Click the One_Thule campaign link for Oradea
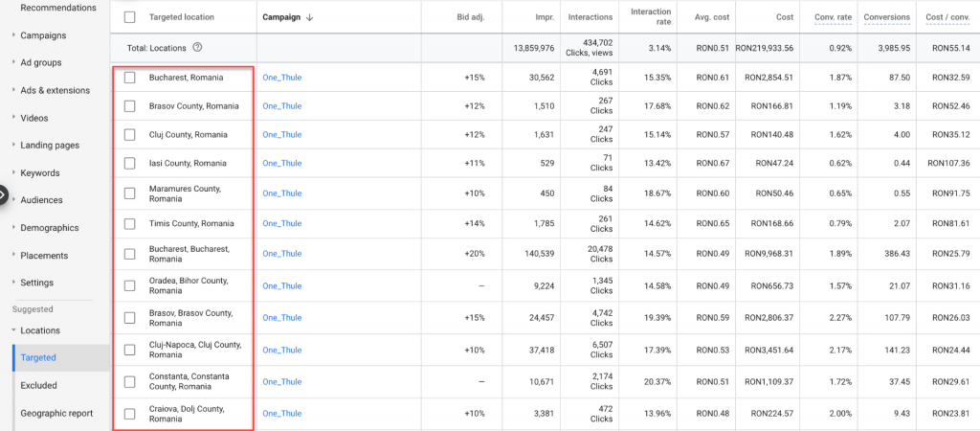 pos(281,286)
